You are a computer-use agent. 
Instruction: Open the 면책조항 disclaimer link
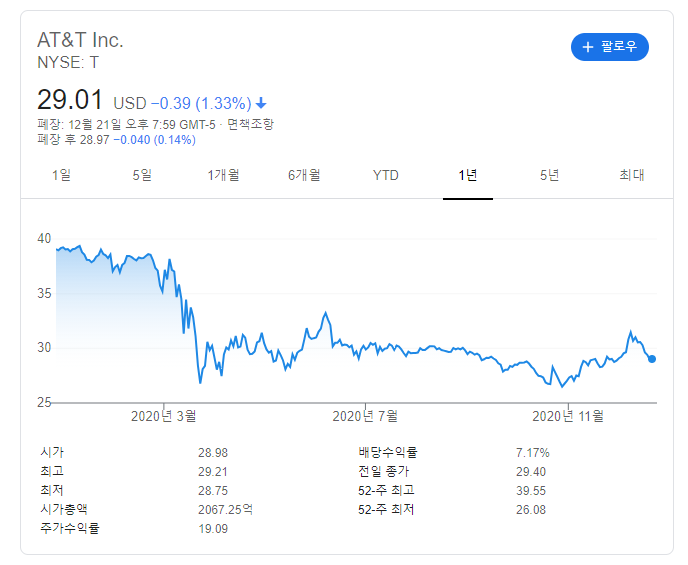tap(251, 124)
